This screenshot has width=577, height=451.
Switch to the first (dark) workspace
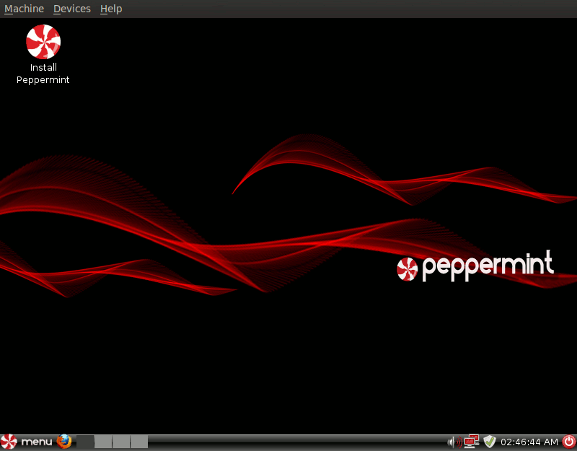(85, 441)
